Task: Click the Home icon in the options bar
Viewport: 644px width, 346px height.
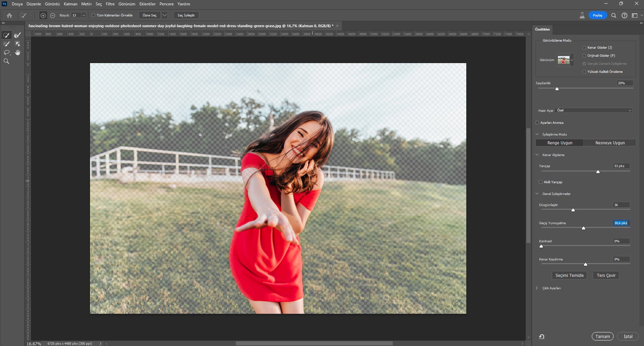Action: (x=9, y=15)
